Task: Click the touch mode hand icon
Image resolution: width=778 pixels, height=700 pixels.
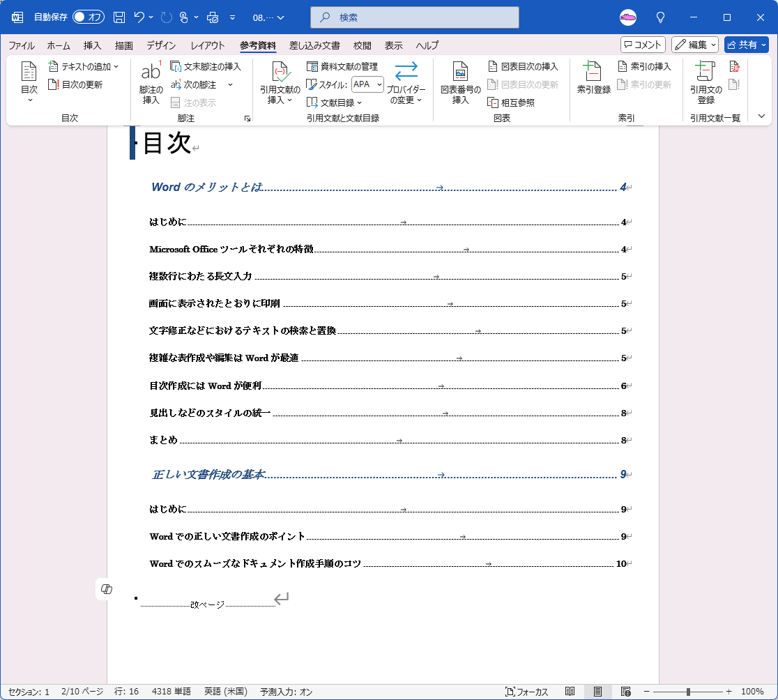Action: 183,17
